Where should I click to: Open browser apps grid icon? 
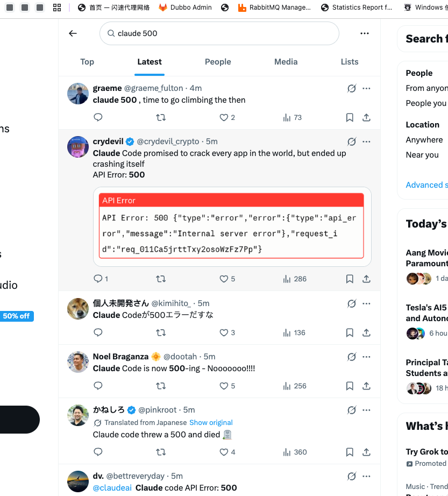point(57,8)
